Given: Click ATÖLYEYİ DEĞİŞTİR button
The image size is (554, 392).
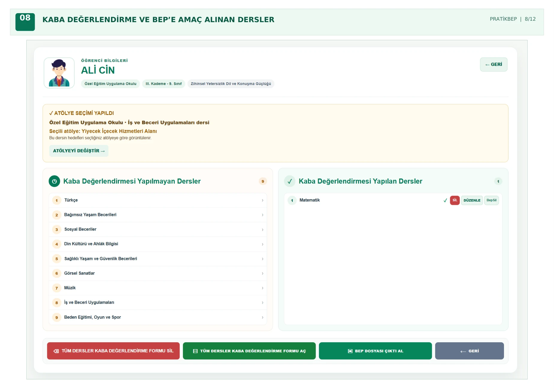Looking at the screenshot, I should pos(79,151).
